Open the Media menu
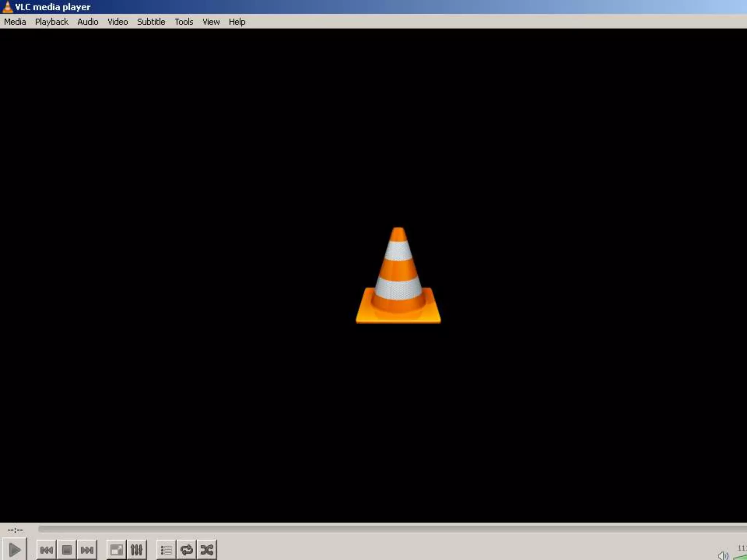Viewport: 747px width, 560px height. point(15,22)
